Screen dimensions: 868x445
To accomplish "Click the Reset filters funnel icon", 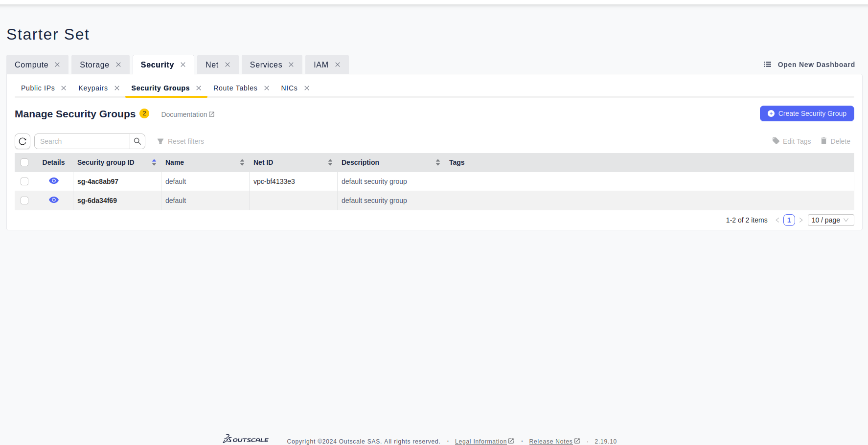I will [x=160, y=141].
